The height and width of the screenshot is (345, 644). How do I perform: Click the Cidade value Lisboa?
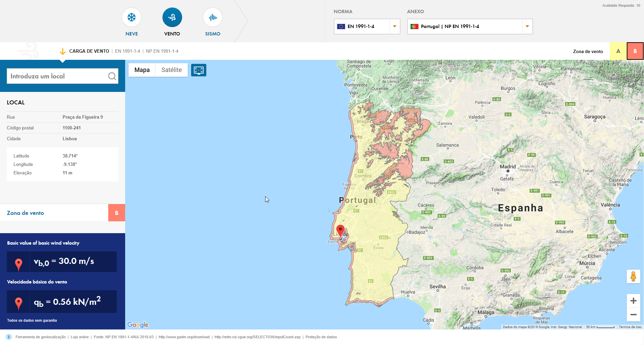70,139
